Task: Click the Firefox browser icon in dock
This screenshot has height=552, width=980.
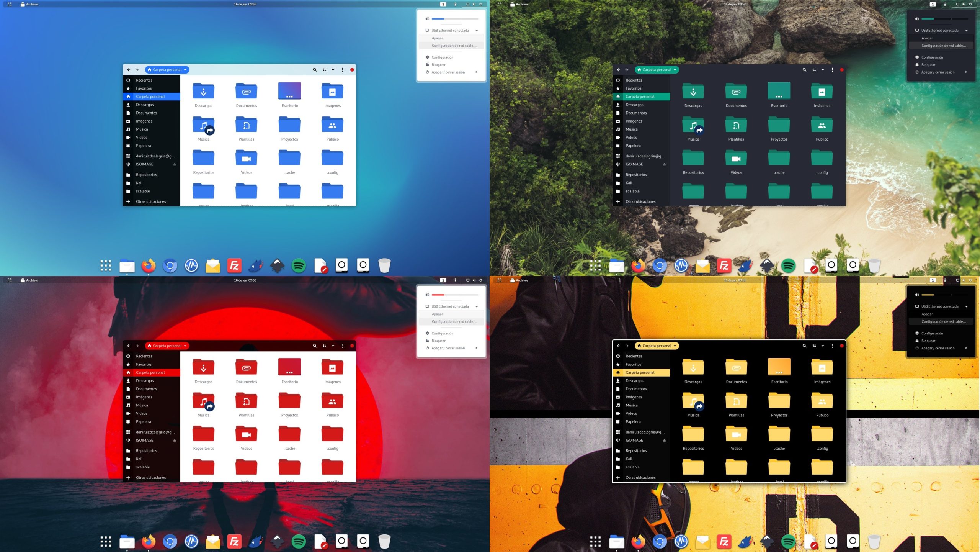Action: click(x=149, y=265)
